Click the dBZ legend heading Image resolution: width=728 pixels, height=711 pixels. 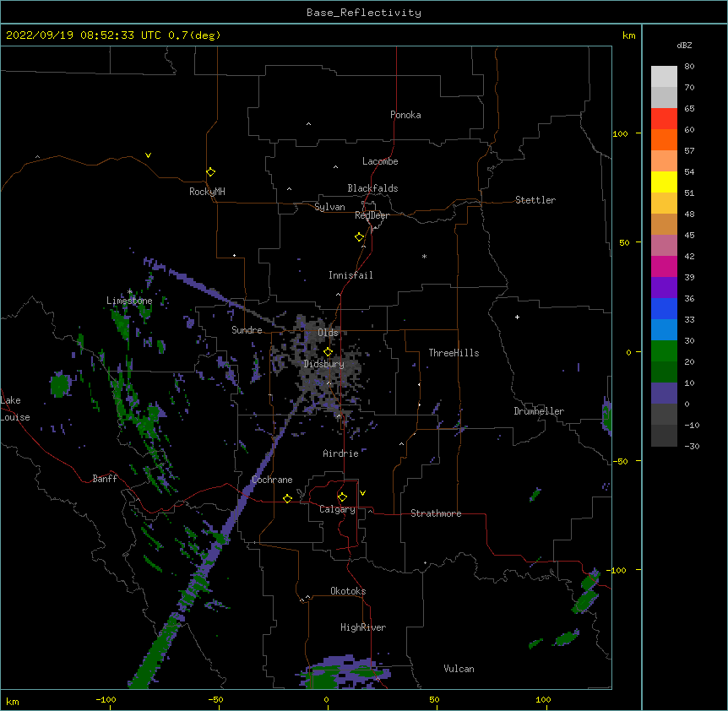point(684,46)
